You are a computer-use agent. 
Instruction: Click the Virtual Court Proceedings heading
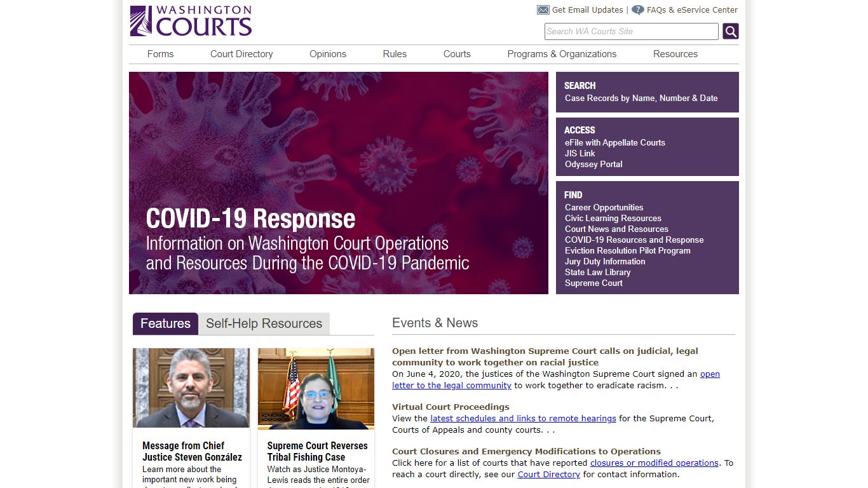pos(451,407)
